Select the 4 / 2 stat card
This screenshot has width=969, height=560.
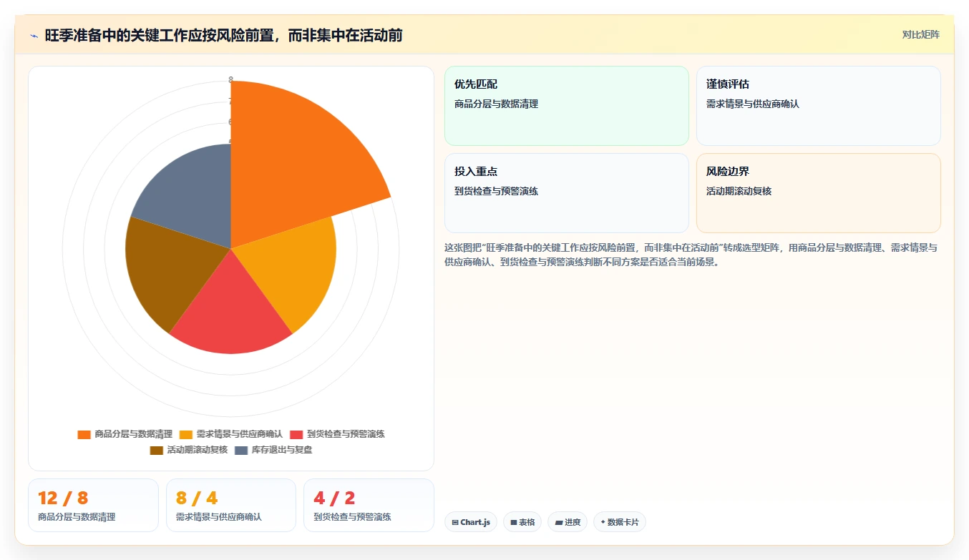click(x=369, y=506)
